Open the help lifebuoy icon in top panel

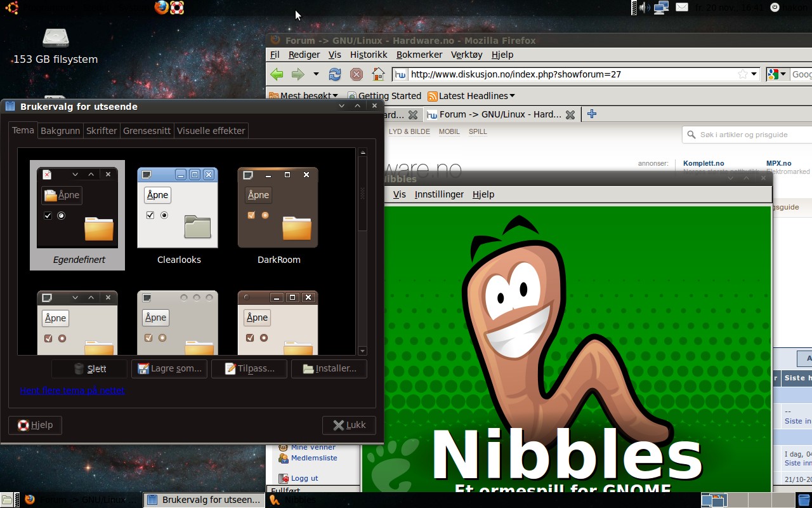(x=177, y=7)
